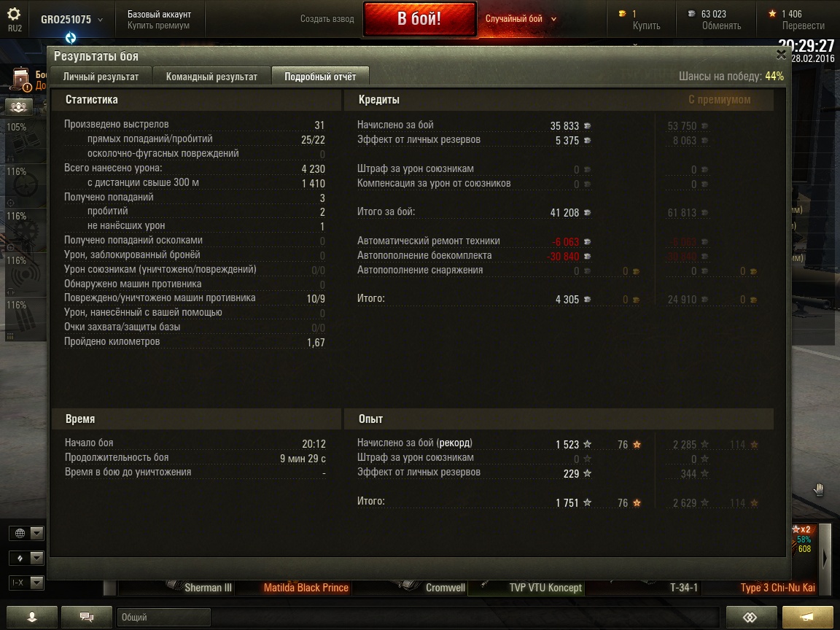Click the diamond referral icon button
The width and height of the screenshot is (840, 630).
(x=751, y=617)
